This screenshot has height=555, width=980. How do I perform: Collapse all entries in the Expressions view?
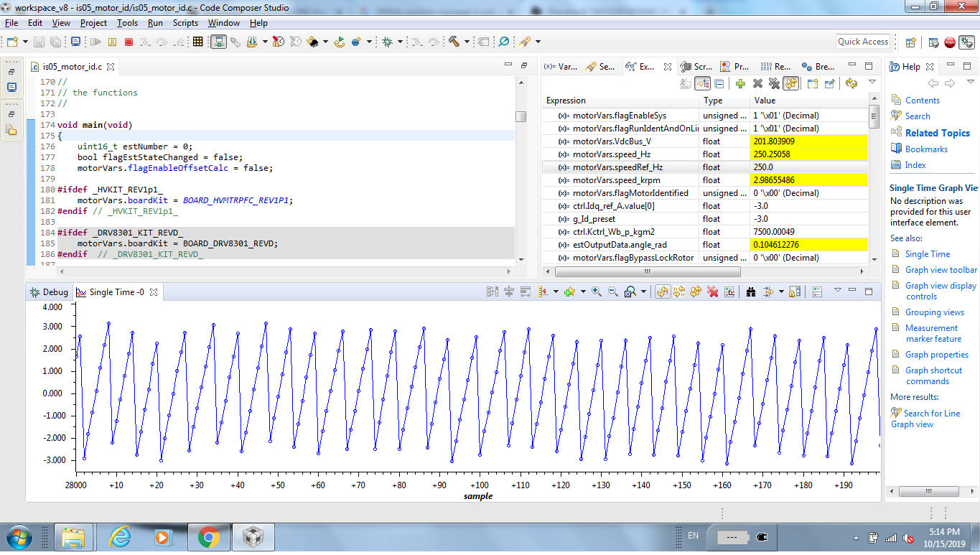pos(720,83)
